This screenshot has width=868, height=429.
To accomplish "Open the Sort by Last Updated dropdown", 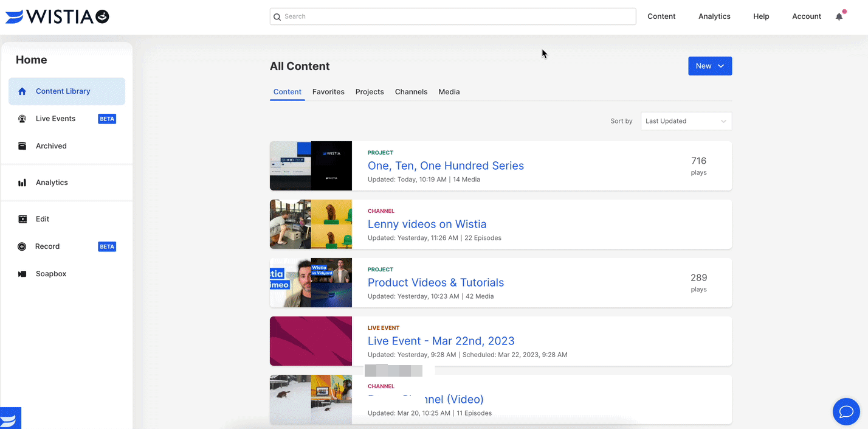I will coord(686,121).
